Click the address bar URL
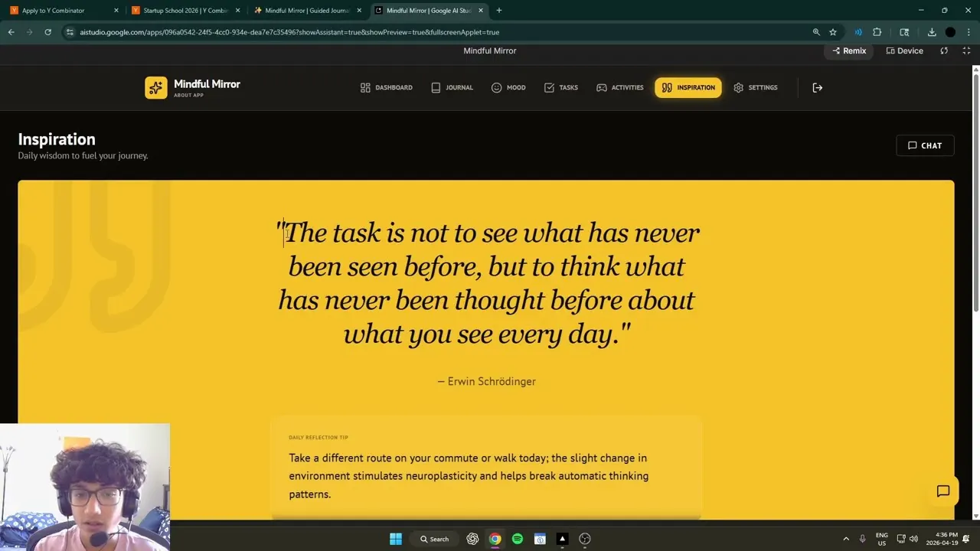980x551 pixels. pyautogui.click(x=289, y=32)
